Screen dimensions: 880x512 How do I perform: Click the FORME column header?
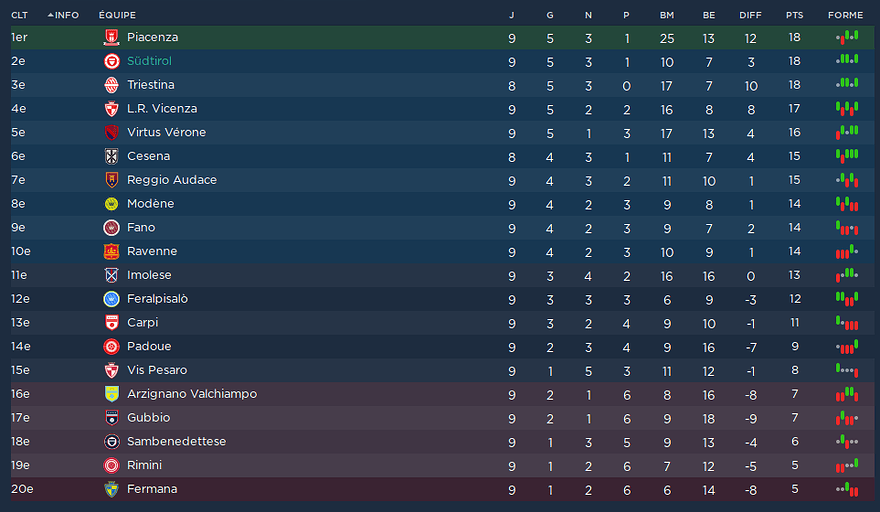tap(845, 15)
